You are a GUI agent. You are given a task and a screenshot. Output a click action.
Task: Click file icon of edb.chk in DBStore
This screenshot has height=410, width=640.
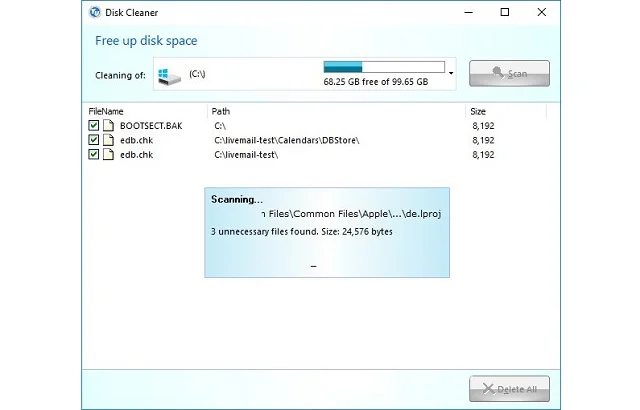108,140
